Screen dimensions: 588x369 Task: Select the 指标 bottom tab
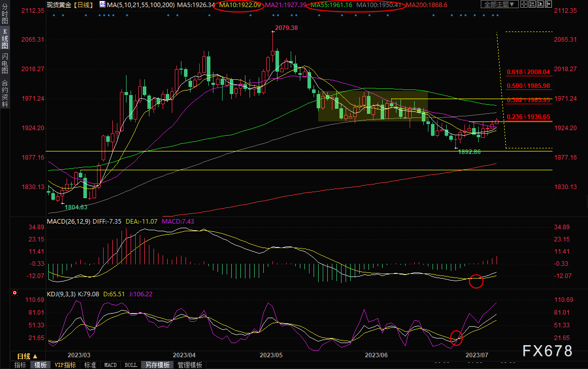tap(20, 365)
